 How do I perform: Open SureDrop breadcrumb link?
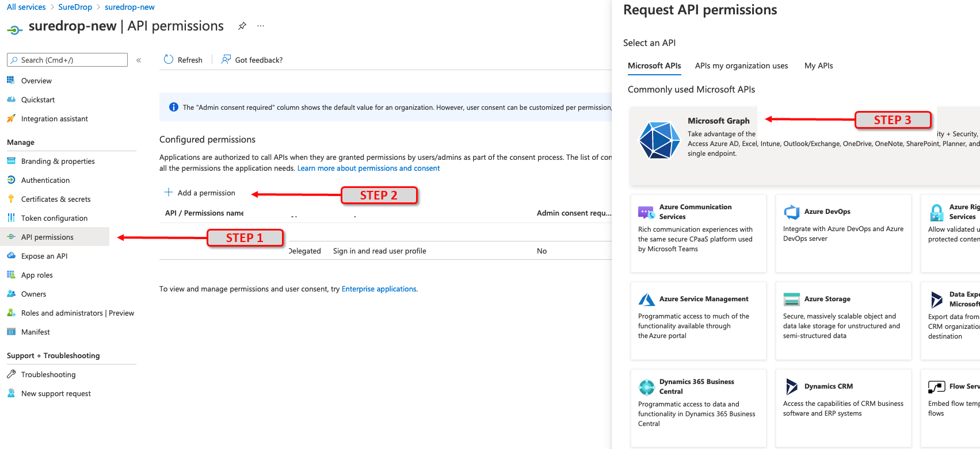(75, 7)
